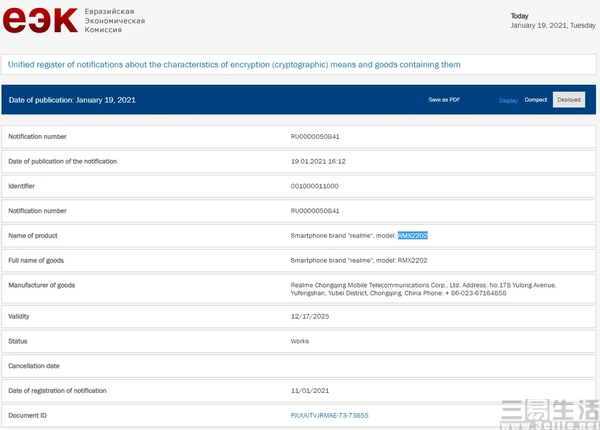Open document ID PJUUUTVJRMAE-73-73855 link
600x430 pixels.
[329, 415]
